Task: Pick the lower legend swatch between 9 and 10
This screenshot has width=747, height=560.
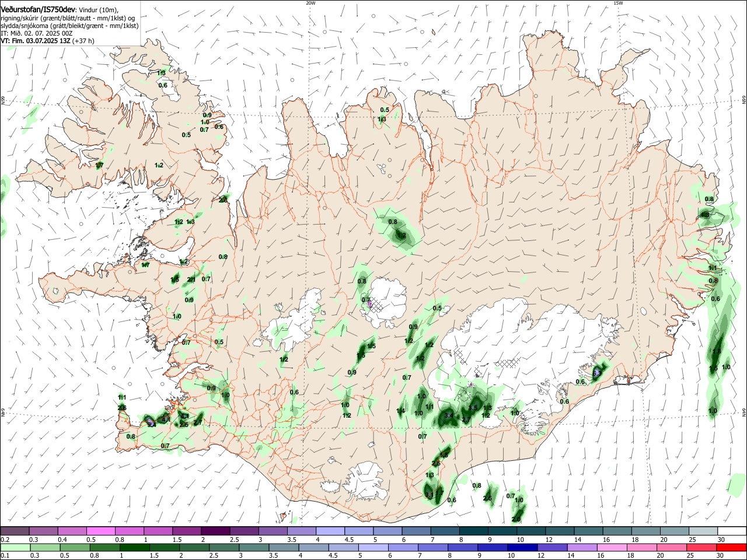Action: coord(491,547)
